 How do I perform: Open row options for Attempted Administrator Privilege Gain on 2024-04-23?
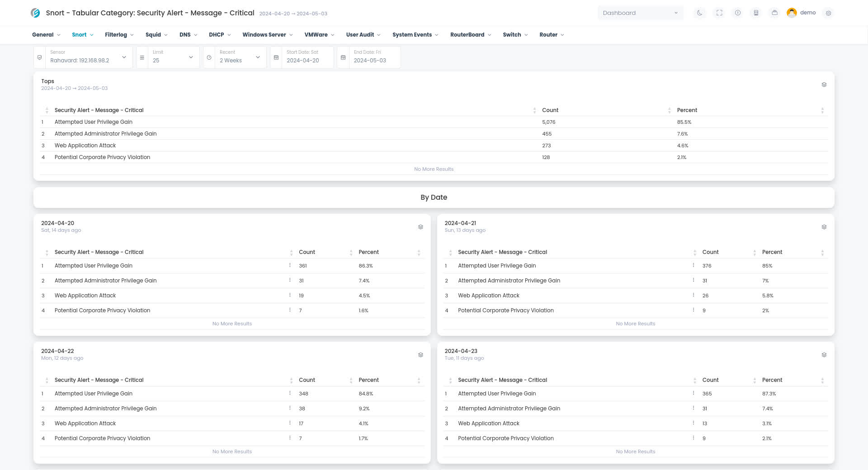[x=693, y=408]
